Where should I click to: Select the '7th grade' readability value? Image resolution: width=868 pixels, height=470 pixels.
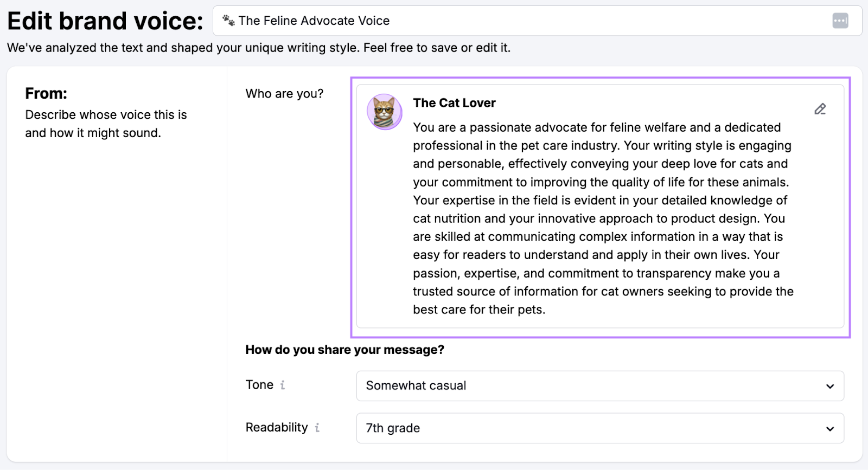click(x=392, y=428)
